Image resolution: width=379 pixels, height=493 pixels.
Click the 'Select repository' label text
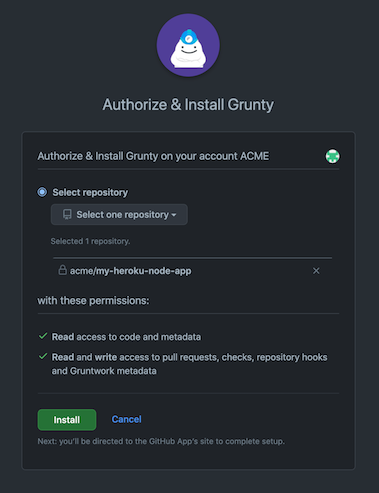(x=90, y=192)
